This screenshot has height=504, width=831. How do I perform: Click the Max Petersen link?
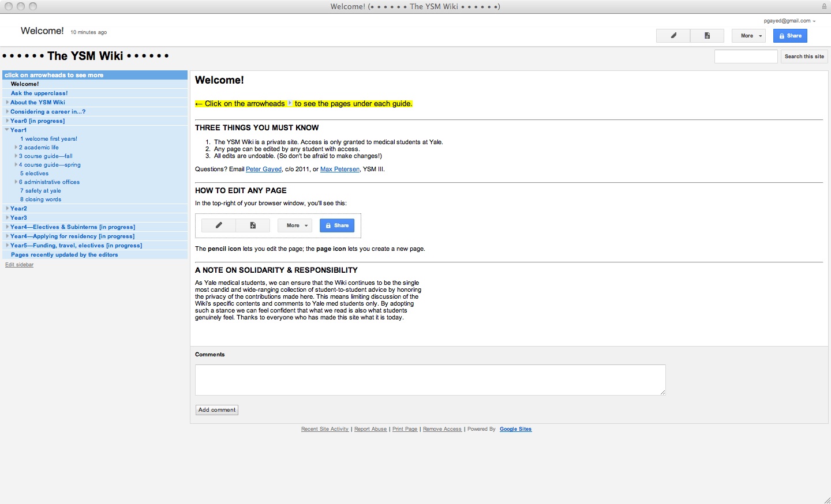pos(339,170)
